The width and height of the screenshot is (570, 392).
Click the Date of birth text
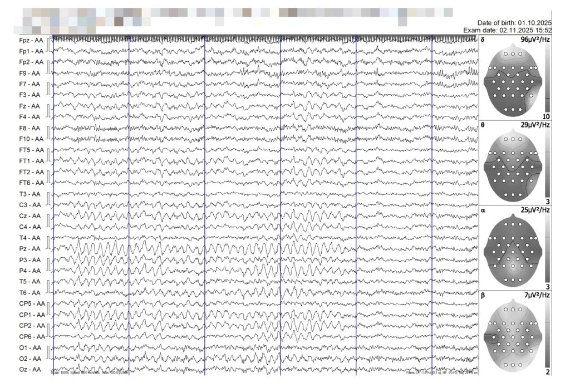[x=514, y=22]
